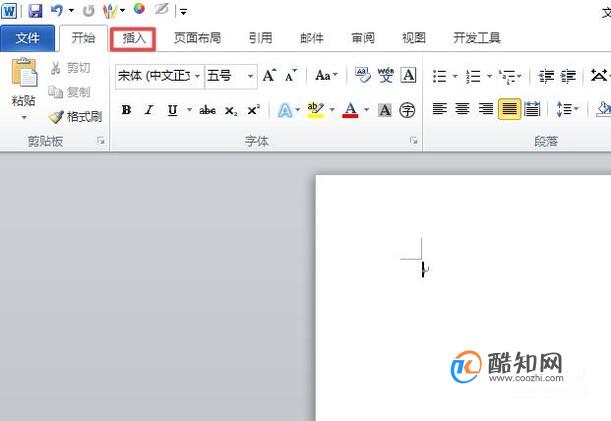
Task: Click the Word application icon in title bar
Action: (9, 11)
